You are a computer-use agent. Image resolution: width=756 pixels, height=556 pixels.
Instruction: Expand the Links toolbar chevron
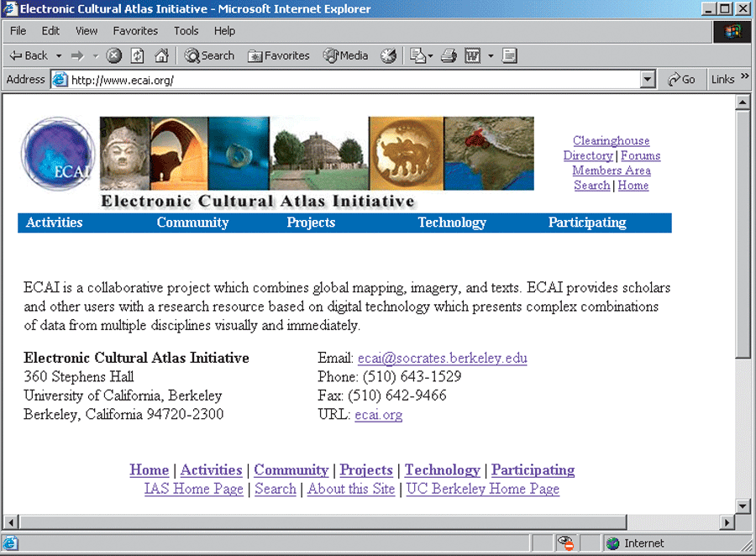[745, 76]
